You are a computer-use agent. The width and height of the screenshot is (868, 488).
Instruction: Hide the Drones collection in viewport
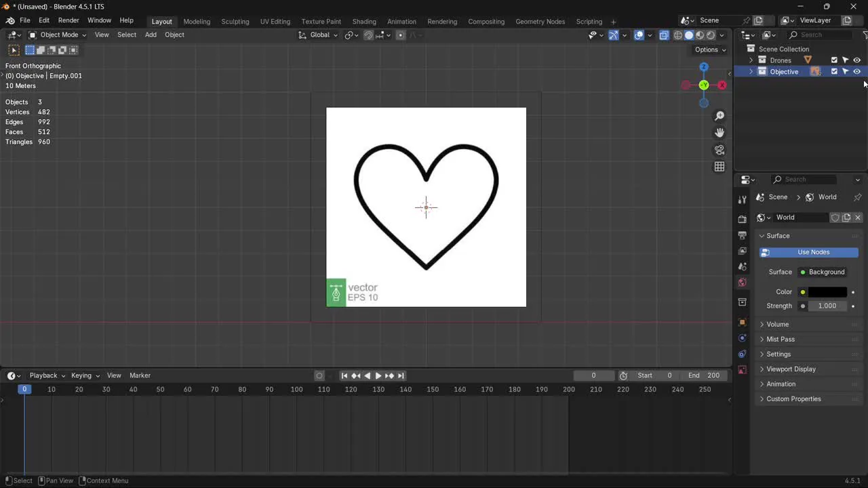pos(856,60)
